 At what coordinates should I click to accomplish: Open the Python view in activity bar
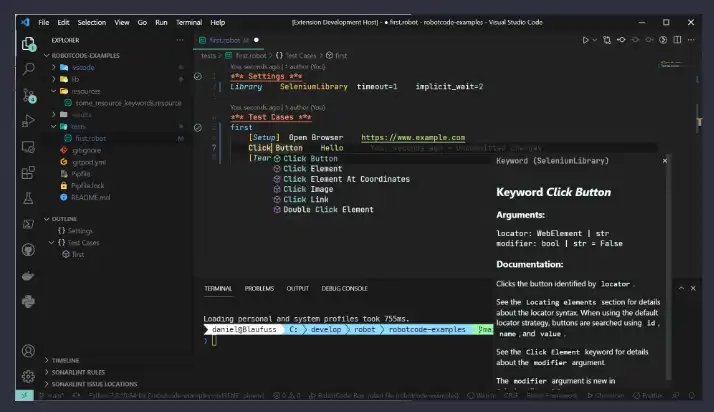click(28, 301)
